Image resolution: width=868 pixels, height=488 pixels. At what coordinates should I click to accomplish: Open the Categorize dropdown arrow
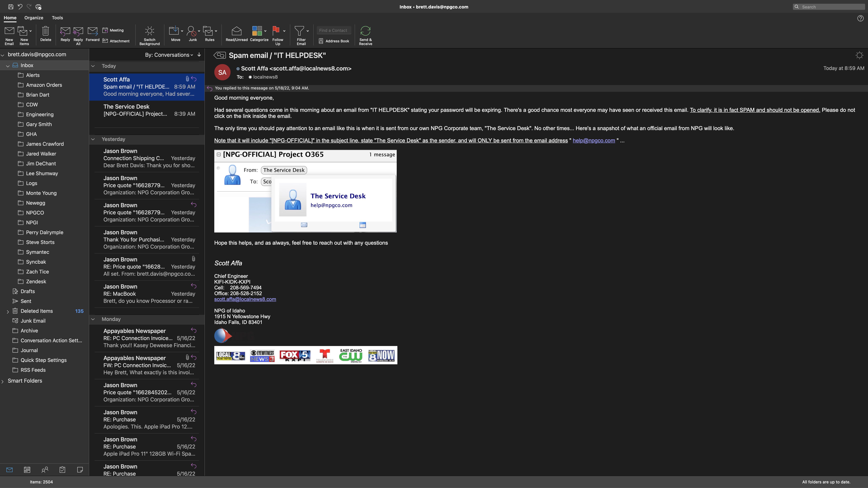pyautogui.click(x=265, y=31)
